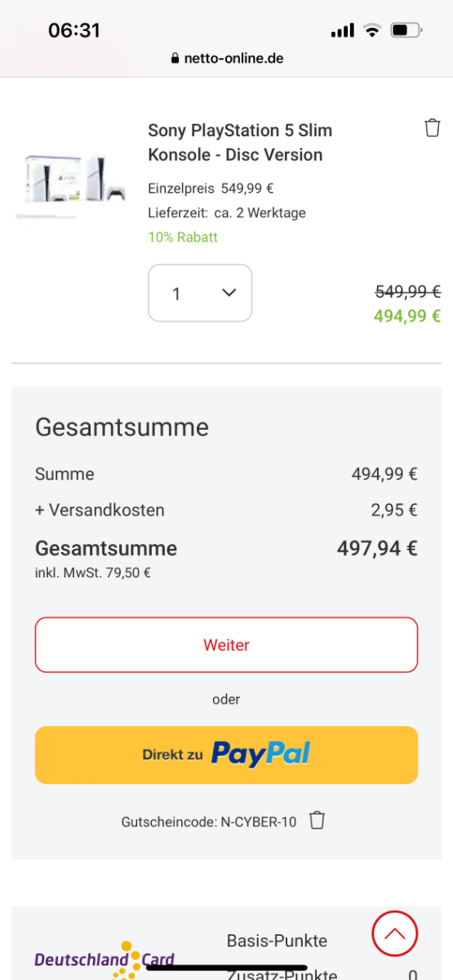Tap the Basis-Punkte label
453x980 pixels.
tap(277, 941)
